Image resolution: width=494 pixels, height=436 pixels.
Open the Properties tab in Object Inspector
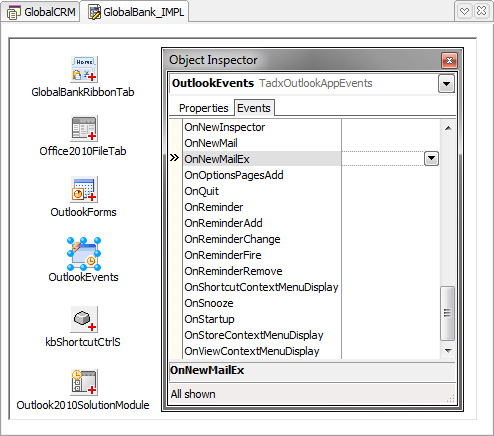[203, 108]
